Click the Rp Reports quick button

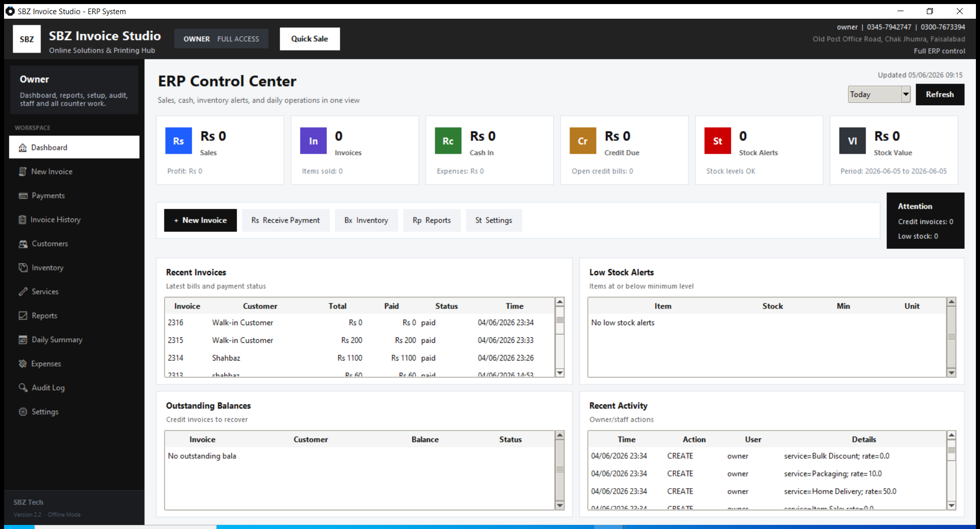point(432,220)
